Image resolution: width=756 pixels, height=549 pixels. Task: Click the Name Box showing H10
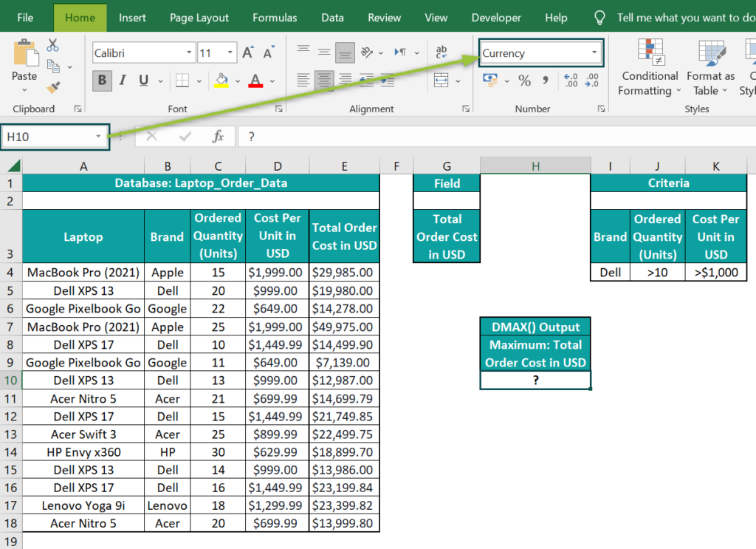pyautogui.click(x=52, y=136)
